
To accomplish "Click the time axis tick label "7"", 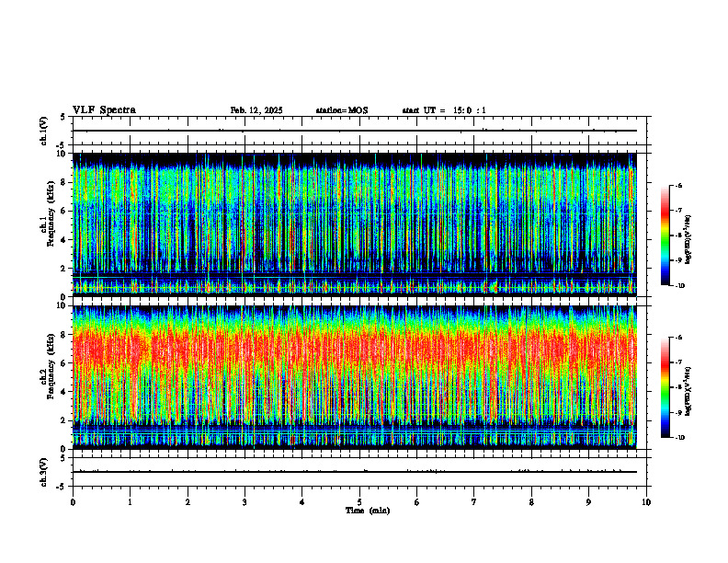I will tap(474, 502).
